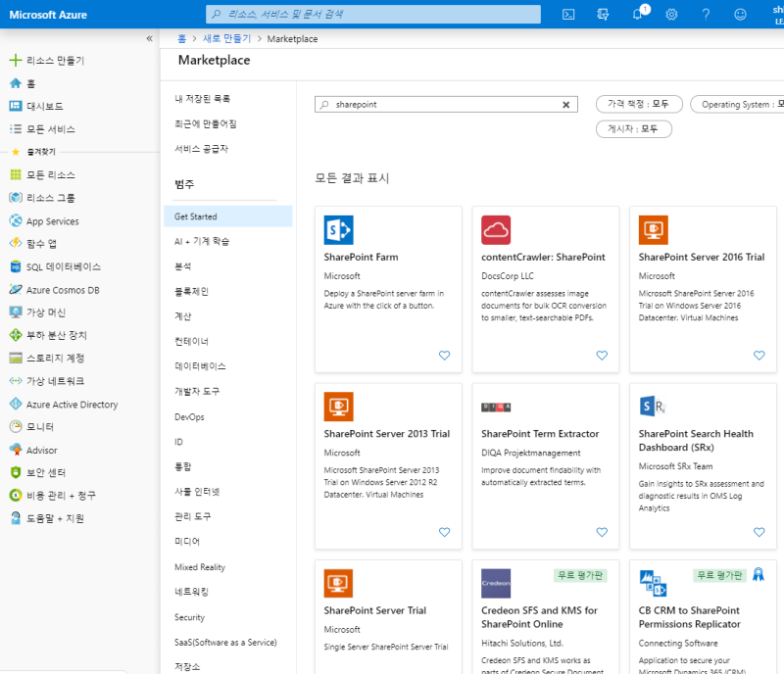Select the 컨테이너 category
Viewport: 784px width, 674px height.
[x=191, y=342]
